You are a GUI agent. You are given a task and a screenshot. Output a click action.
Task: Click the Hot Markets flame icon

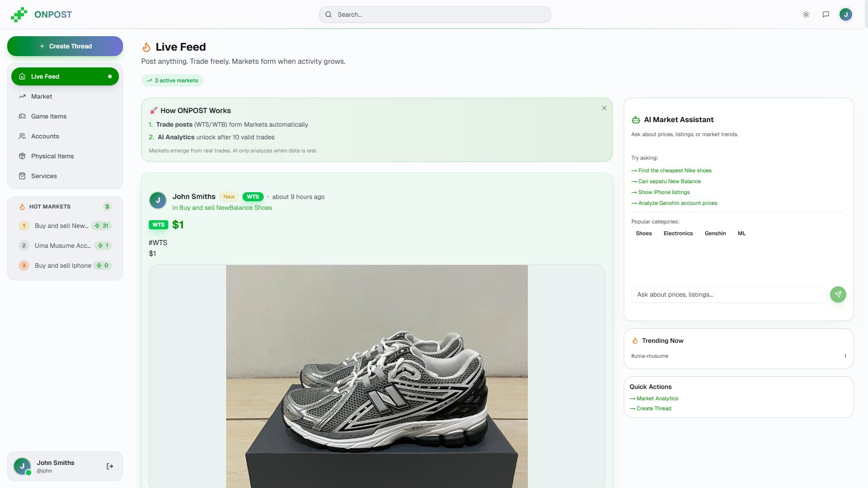click(22, 207)
